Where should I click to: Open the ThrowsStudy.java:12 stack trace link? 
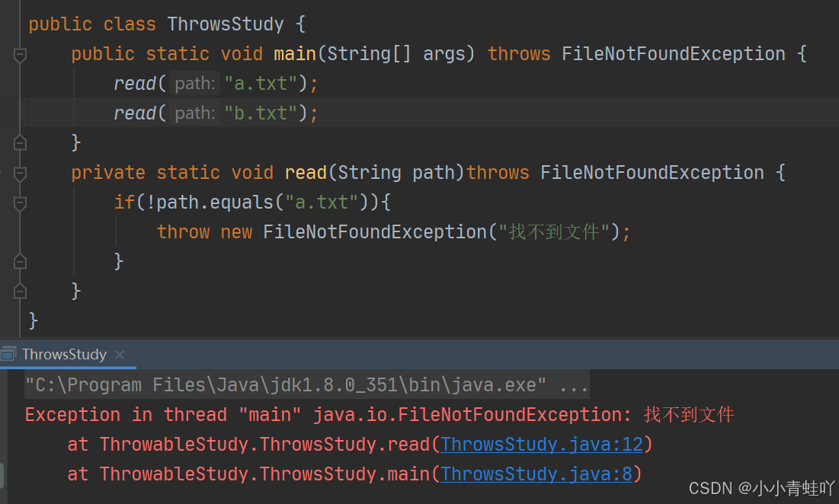(541, 444)
